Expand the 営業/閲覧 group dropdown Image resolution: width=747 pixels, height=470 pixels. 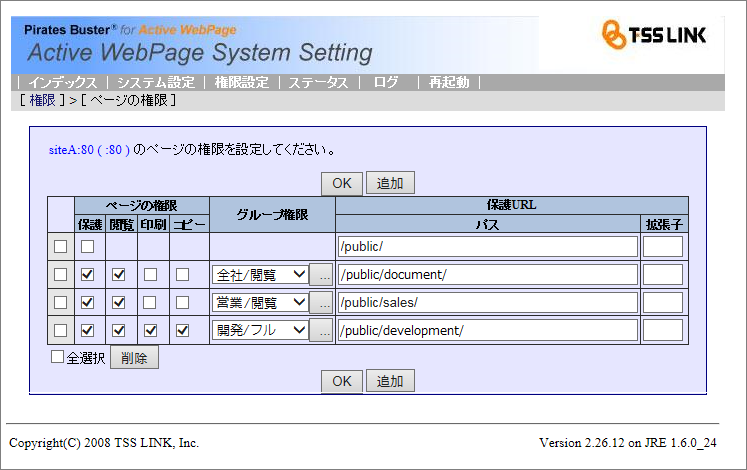[x=259, y=303]
